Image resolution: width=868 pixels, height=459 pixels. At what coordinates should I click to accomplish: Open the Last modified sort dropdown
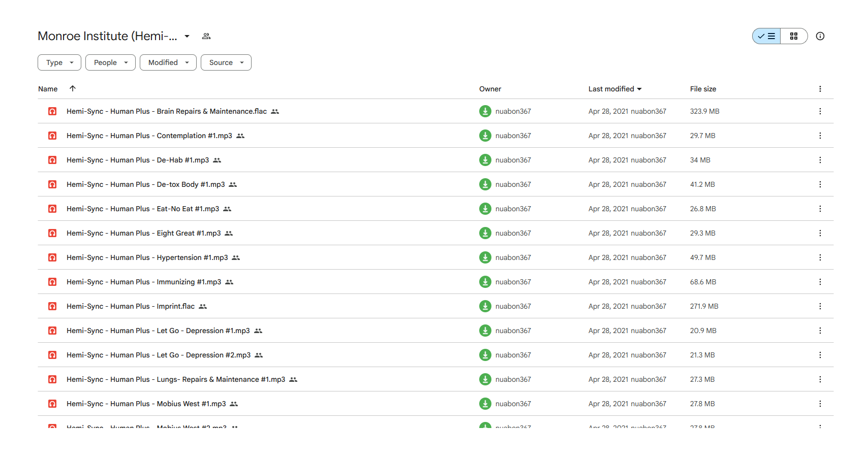pos(615,89)
